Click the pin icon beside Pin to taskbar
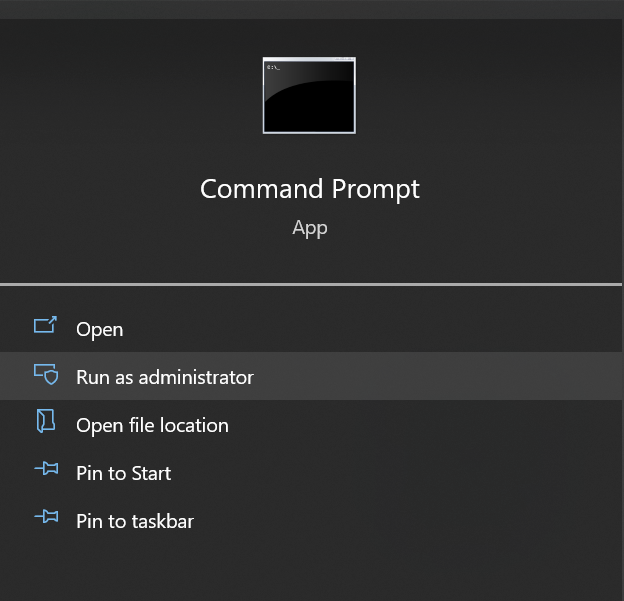This screenshot has width=624, height=601. pos(46,517)
